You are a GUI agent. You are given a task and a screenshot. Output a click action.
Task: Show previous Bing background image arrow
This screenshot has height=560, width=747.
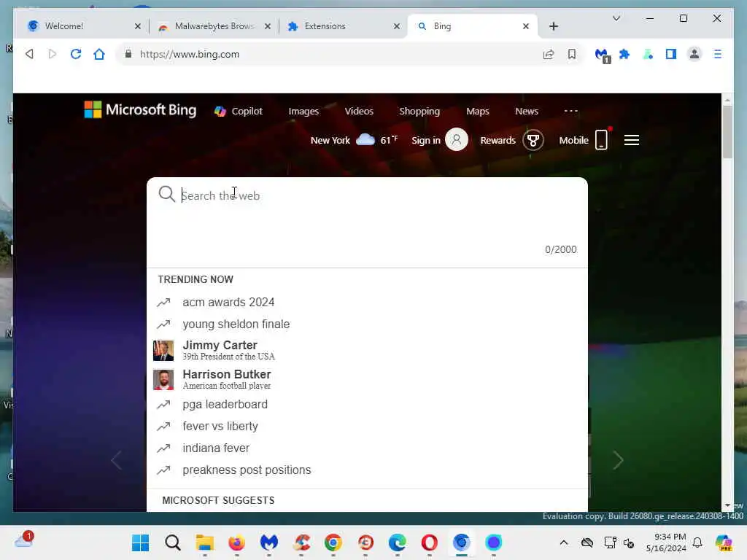[x=116, y=460]
